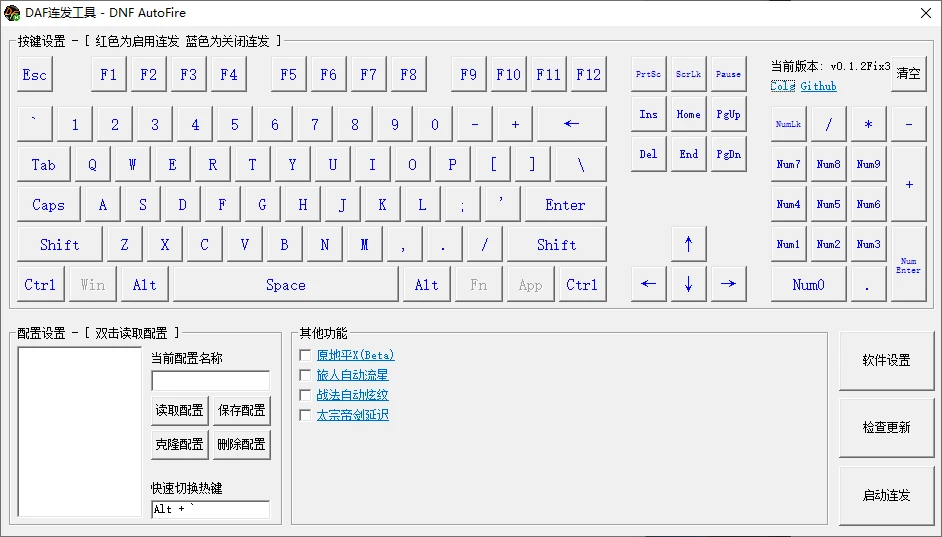
Task: Select the A key button
Action: tap(103, 204)
